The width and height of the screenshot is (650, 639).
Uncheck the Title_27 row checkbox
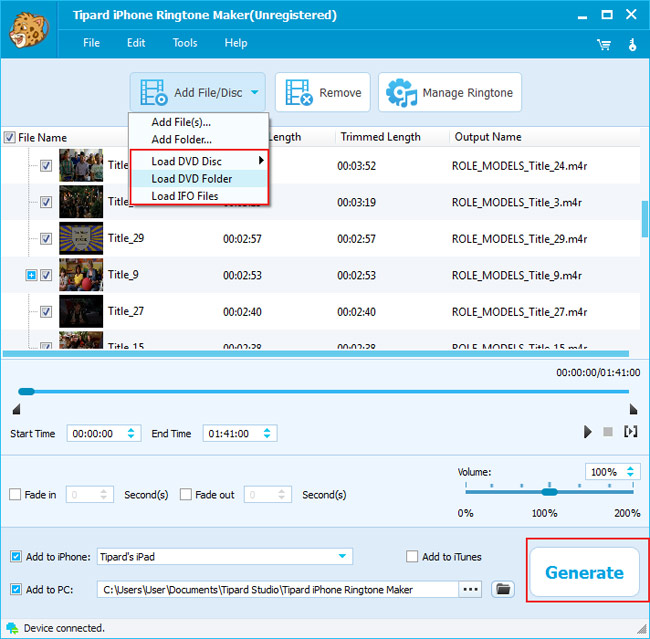[x=46, y=311]
